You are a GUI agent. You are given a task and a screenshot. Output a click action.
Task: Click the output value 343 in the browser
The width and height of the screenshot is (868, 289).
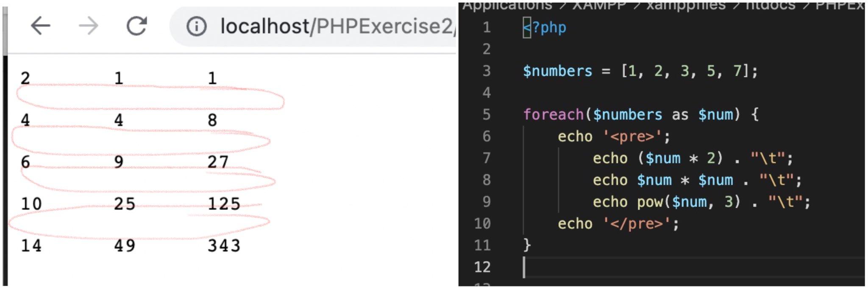[224, 246]
